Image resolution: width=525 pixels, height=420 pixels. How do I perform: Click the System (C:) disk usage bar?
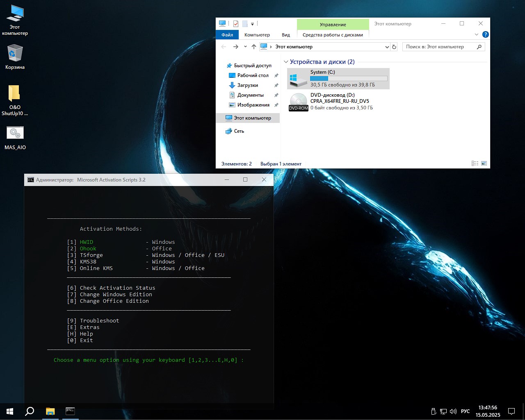point(349,78)
